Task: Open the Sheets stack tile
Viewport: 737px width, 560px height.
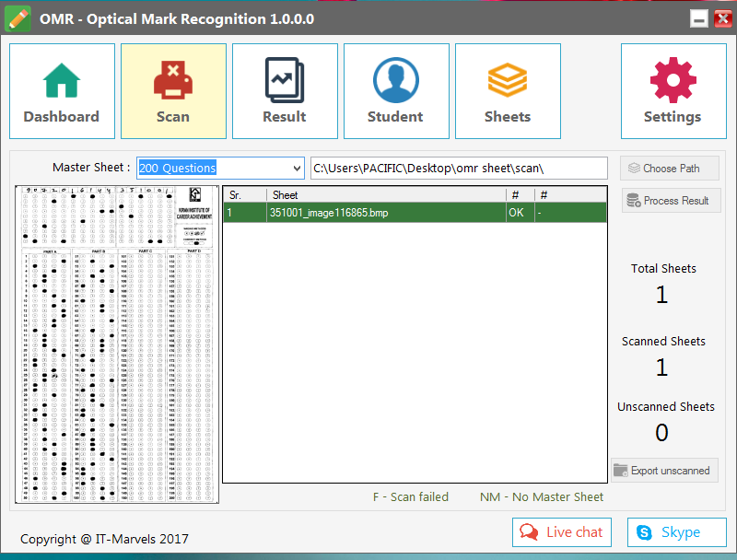Action: (x=508, y=91)
